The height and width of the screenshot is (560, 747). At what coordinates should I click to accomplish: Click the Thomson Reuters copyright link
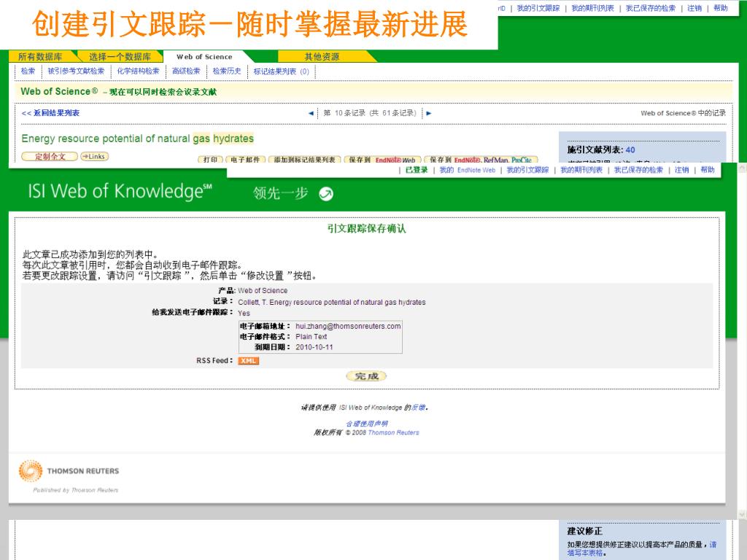(393, 433)
